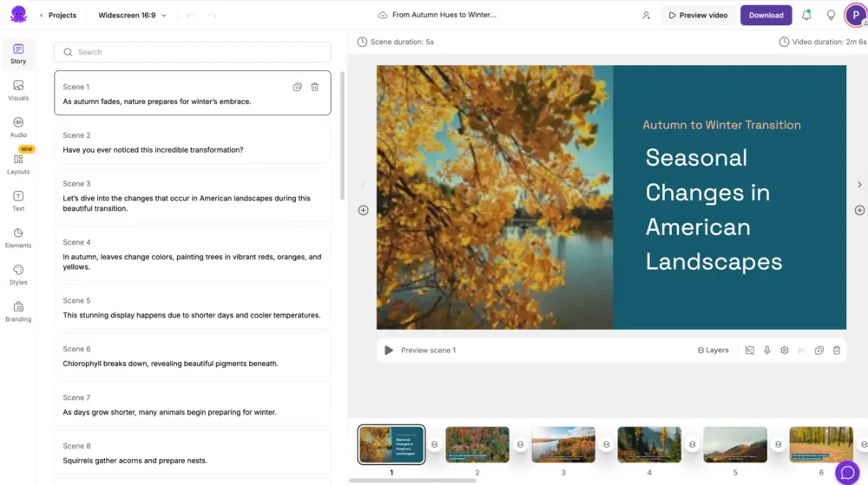Open scene settings gear icon
This screenshot has height=485, width=868.
pos(784,351)
